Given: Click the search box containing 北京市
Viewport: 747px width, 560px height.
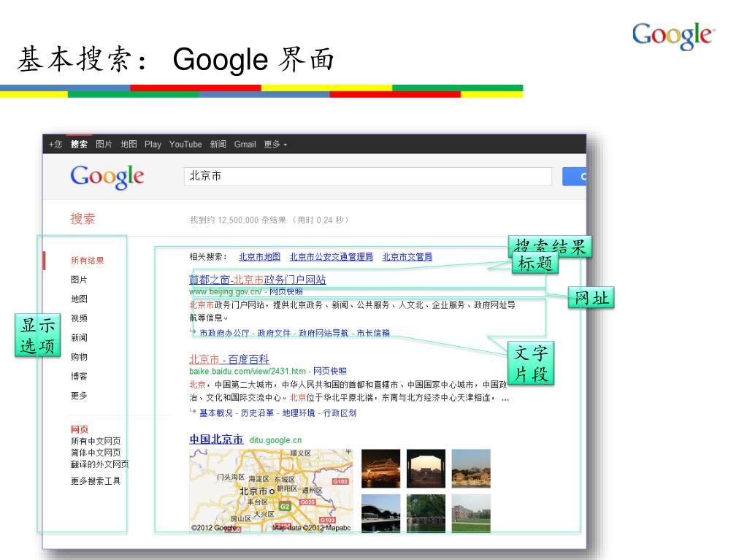Looking at the screenshot, I should click(368, 176).
